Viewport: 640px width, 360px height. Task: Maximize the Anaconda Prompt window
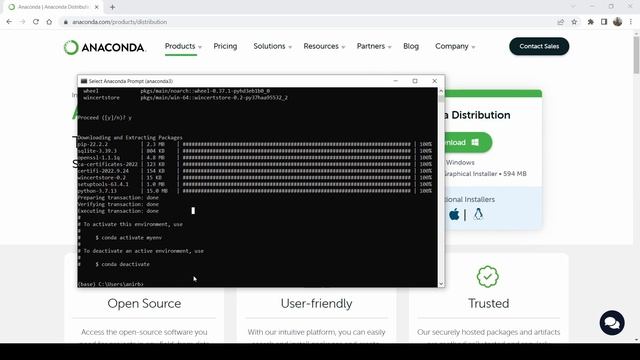(415, 81)
